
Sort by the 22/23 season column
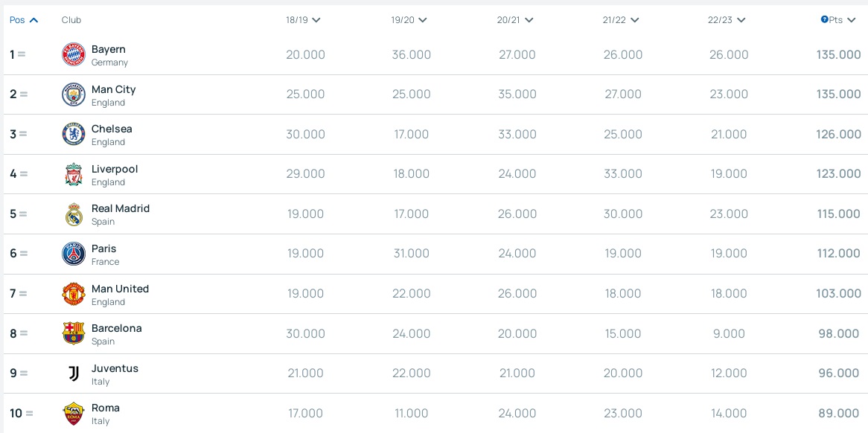click(x=727, y=20)
